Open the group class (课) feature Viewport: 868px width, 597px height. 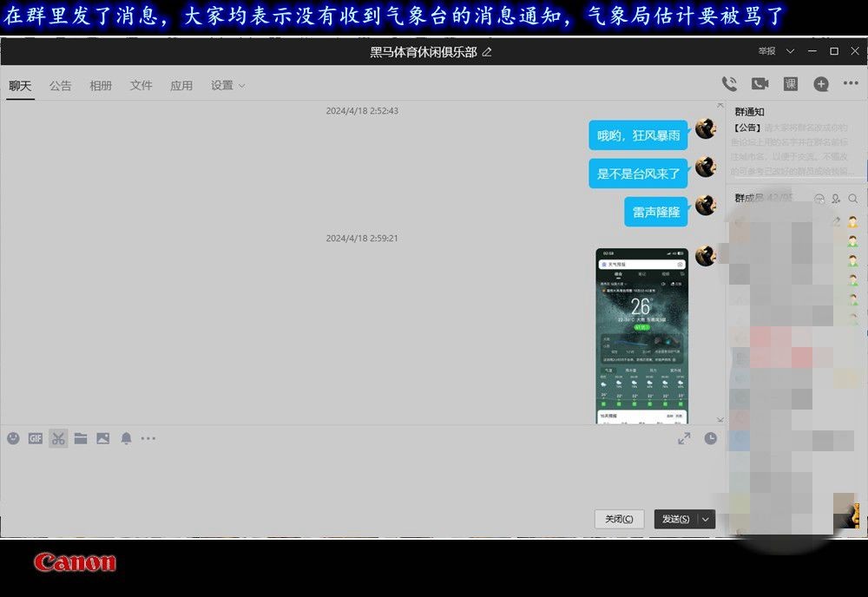(790, 84)
